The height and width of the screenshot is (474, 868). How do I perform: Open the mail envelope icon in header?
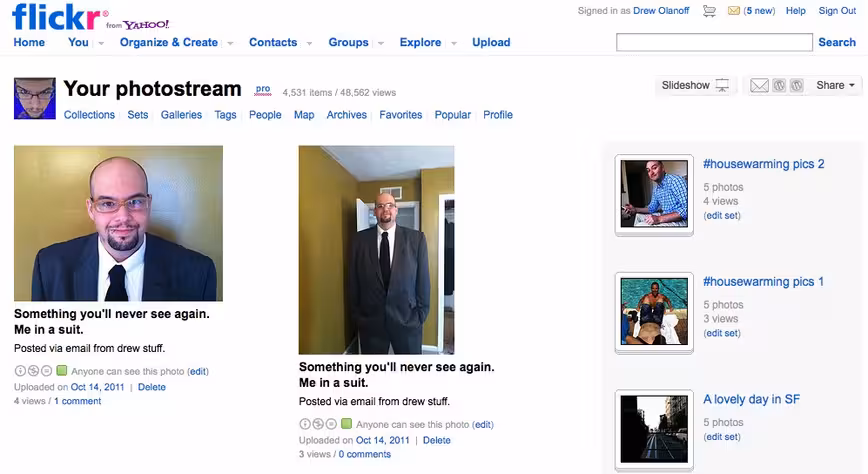coord(734,11)
